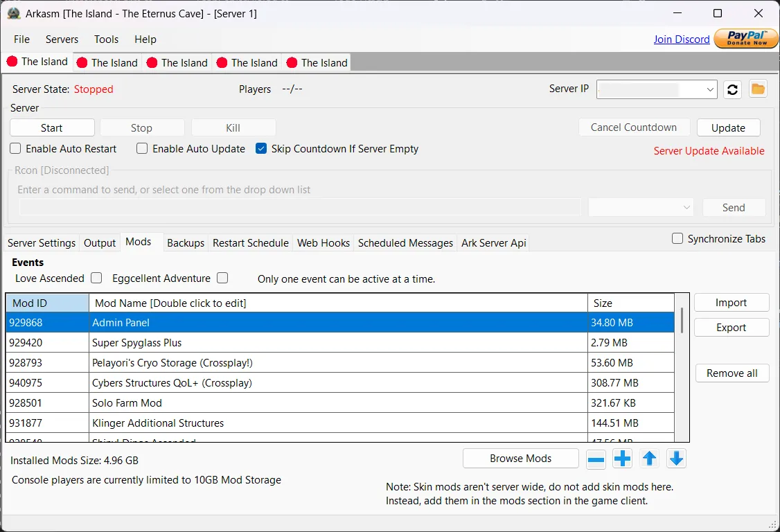Open the Web Hooks tab
Image resolution: width=780 pixels, height=532 pixels.
point(323,243)
